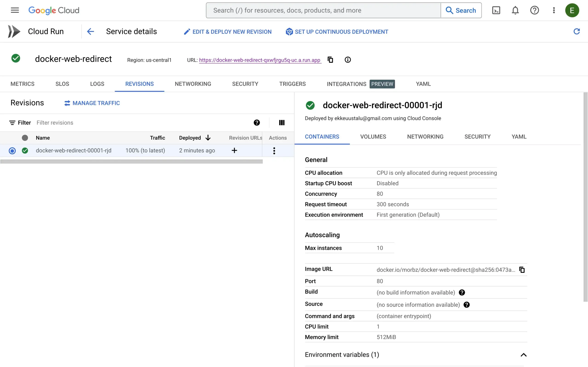This screenshot has width=588, height=367.
Task: Open the VOLUMES tab
Action: point(373,136)
